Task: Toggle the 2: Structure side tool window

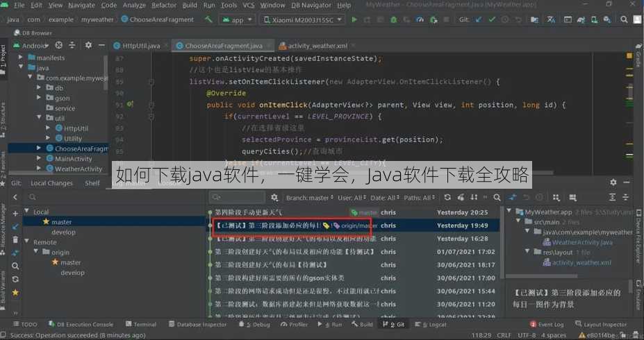Action: pyautogui.click(x=3, y=120)
